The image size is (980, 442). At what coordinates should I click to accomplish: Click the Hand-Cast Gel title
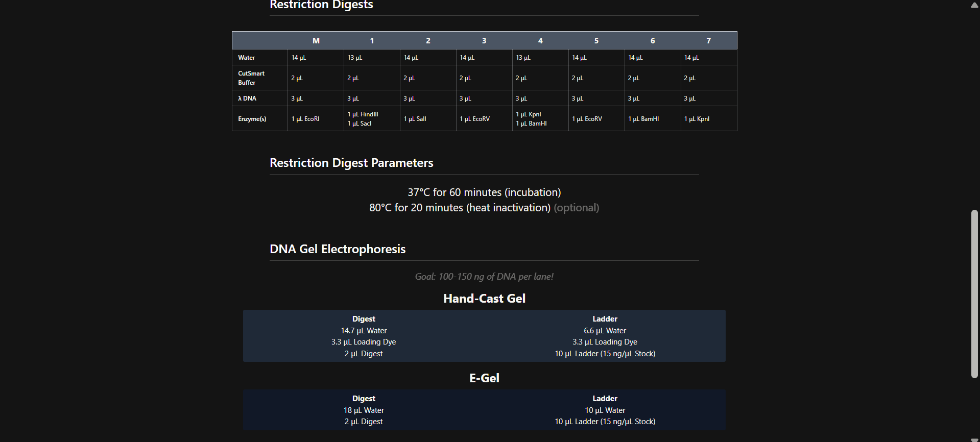tap(484, 299)
